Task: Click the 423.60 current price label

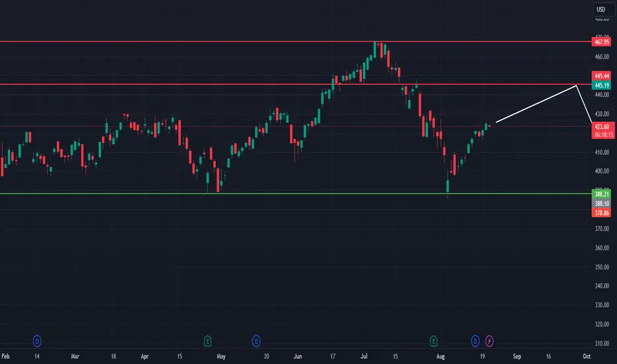Action: 602,126
